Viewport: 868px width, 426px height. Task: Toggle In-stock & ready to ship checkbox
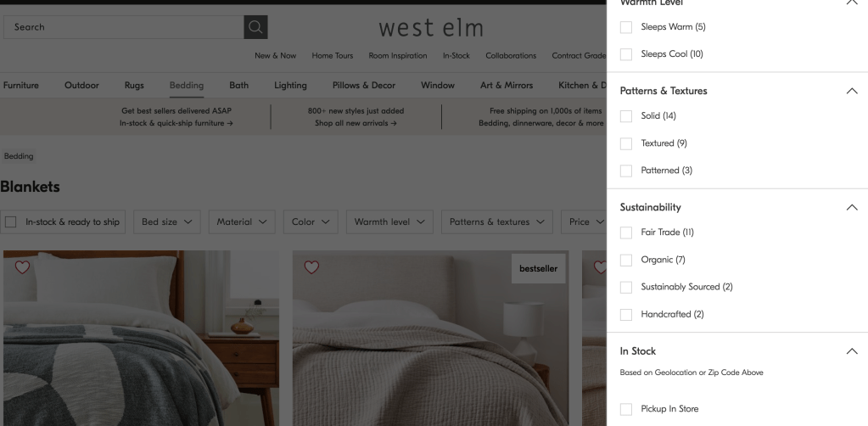pos(10,222)
